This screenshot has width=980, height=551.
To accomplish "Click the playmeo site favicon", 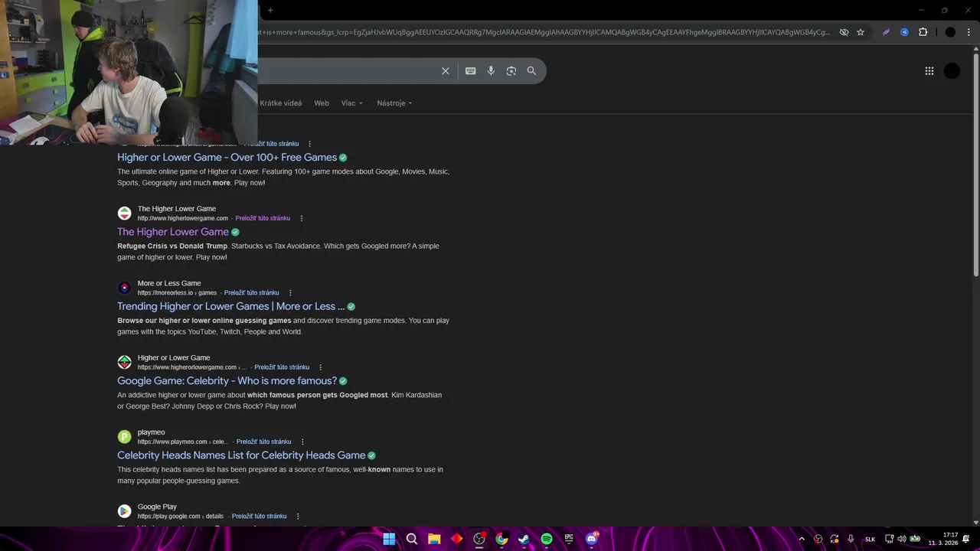I will coord(124,437).
